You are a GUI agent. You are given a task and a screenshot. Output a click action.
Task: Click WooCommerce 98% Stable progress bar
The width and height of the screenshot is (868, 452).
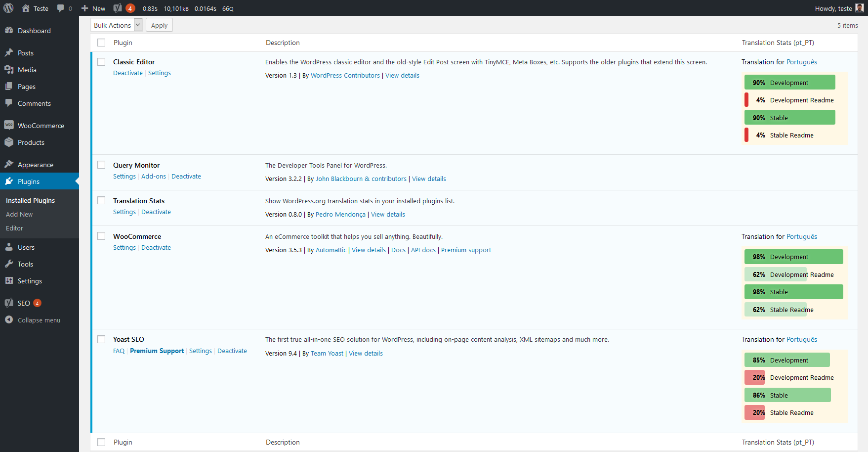pos(793,292)
